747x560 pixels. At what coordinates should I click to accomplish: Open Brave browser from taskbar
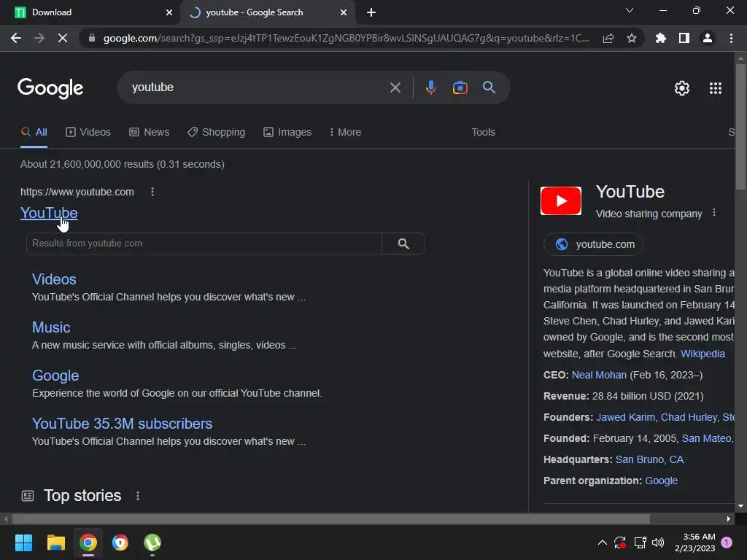click(120, 542)
